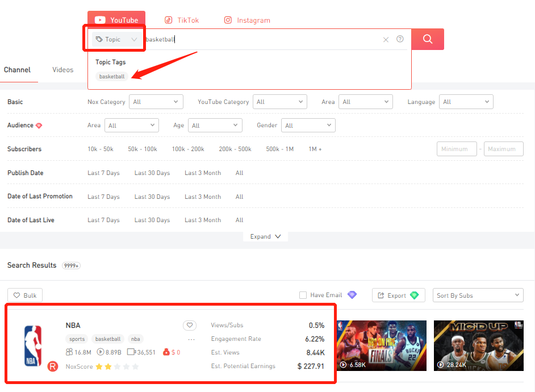Click the red R badge on NBA logo
The image size is (535, 392).
52,366
